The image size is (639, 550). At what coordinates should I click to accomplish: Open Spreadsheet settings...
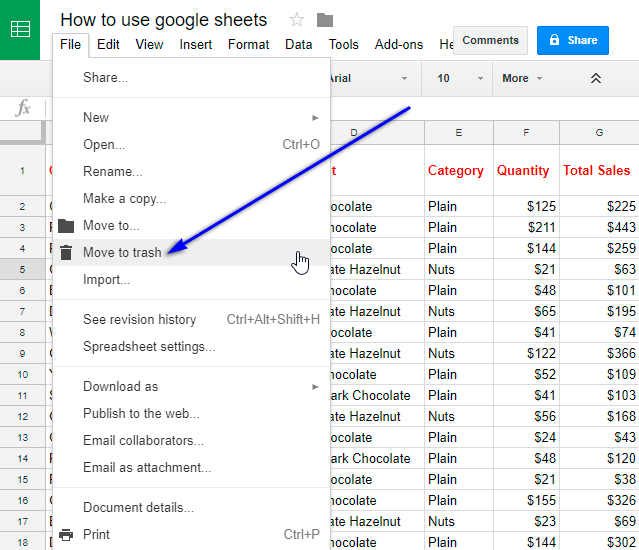click(x=192, y=346)
